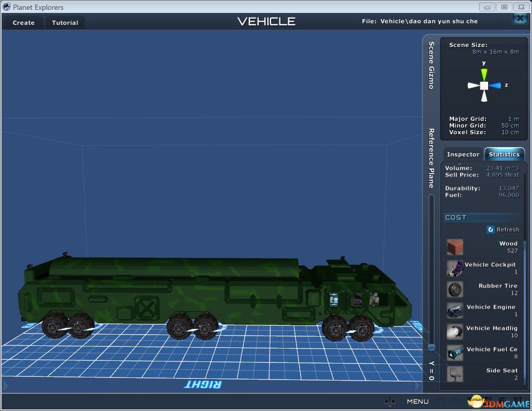Click the blue Z axis gizmo arrow
The height and width of the screenshot is (411, 532).
[x=495, y=86]
